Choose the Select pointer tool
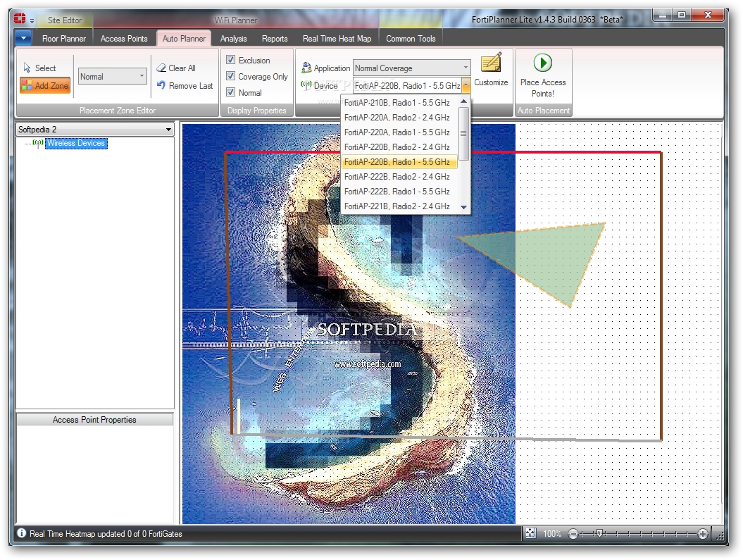The height and width of the screenshot is (560, 743). point(40,68)
